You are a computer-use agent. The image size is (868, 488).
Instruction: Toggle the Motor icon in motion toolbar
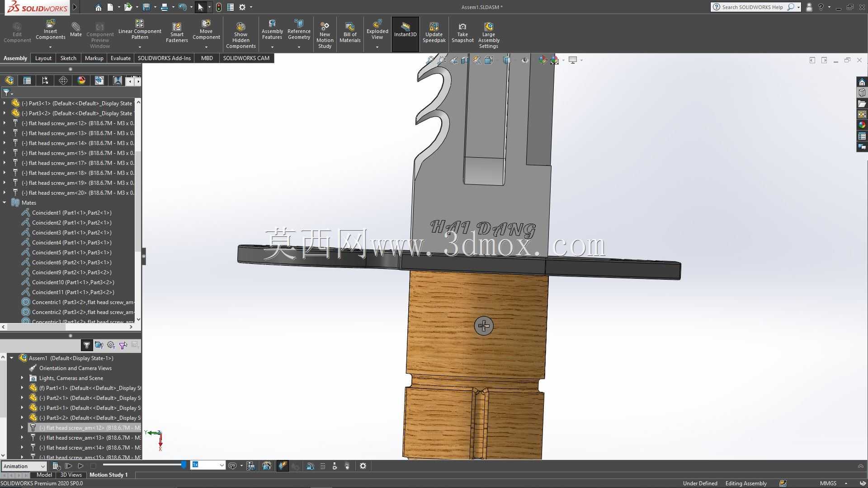click(x=311, y=466)
